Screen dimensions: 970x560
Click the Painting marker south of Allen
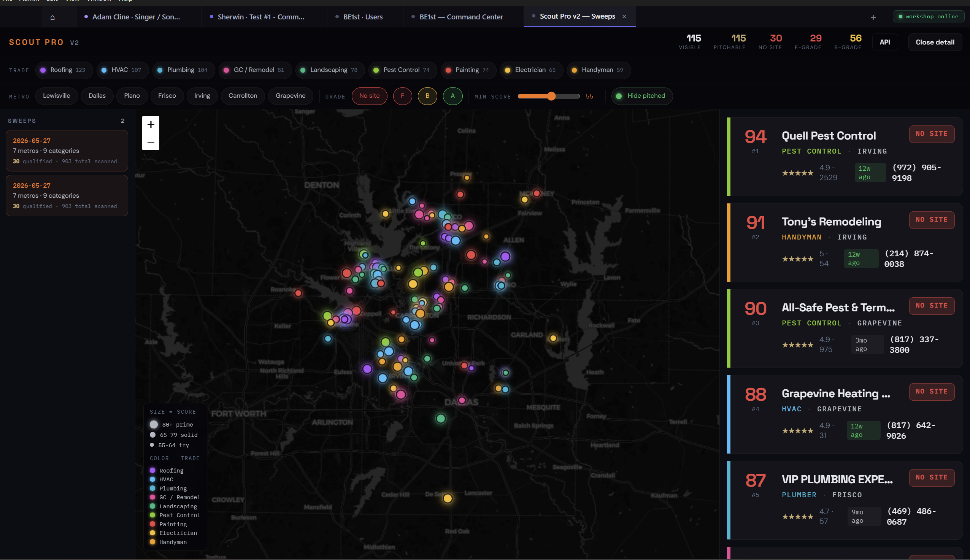471,255
